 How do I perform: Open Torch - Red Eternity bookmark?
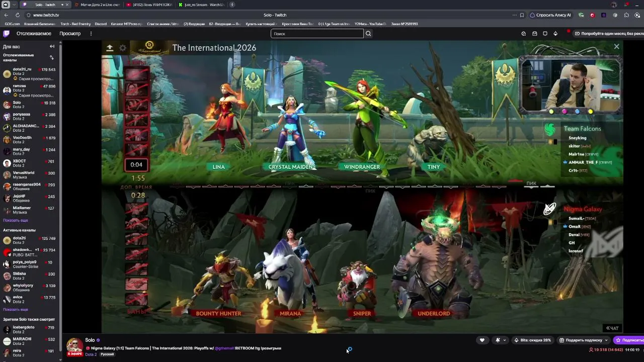75,24
